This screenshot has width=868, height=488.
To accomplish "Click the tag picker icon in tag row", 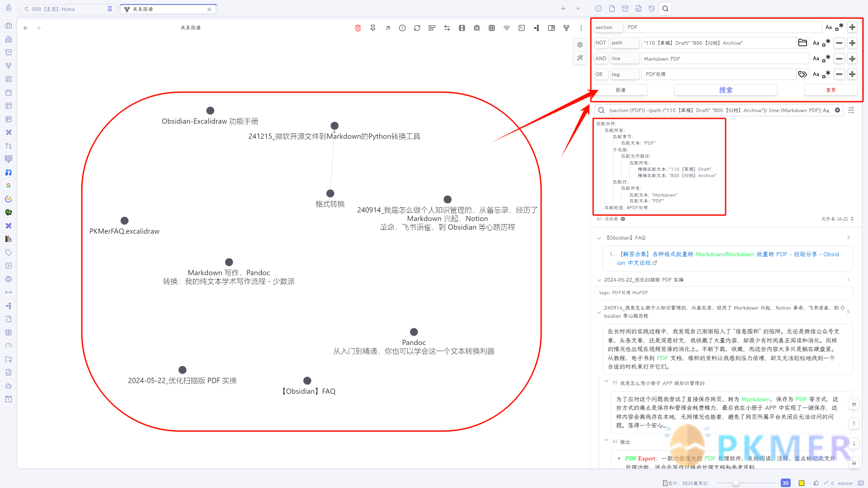I will 802,74.
